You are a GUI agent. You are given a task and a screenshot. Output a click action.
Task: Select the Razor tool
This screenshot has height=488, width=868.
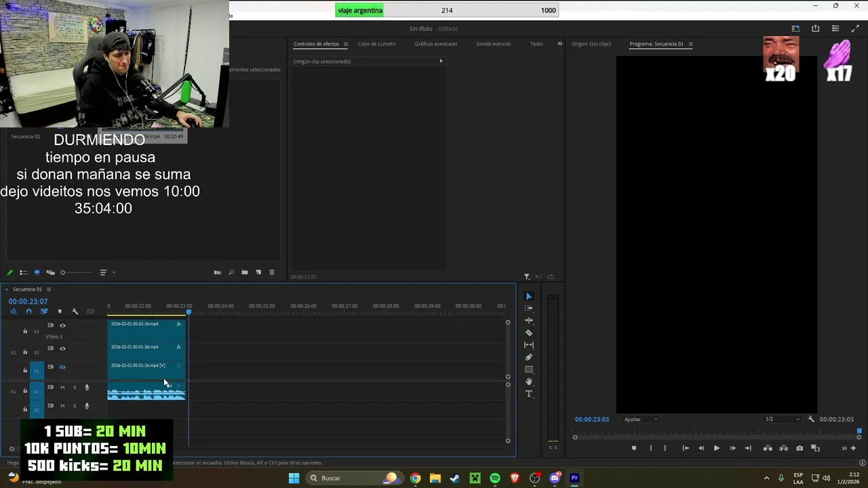pyautogui.click(x=529, y=333)
